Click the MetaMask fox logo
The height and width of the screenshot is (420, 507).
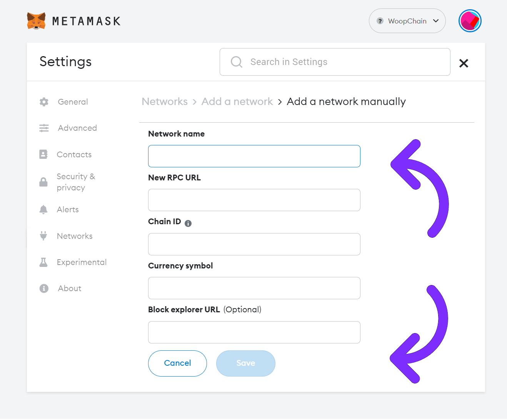36,21
